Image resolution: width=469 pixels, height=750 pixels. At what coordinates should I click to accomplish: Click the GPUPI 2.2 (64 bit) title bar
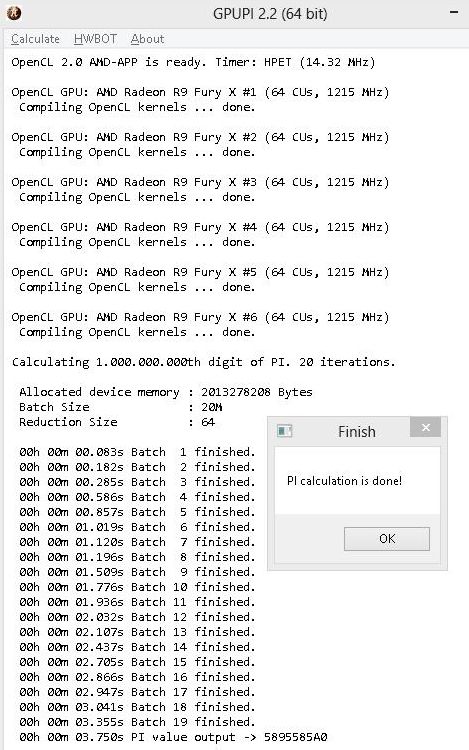pos(270,13)
